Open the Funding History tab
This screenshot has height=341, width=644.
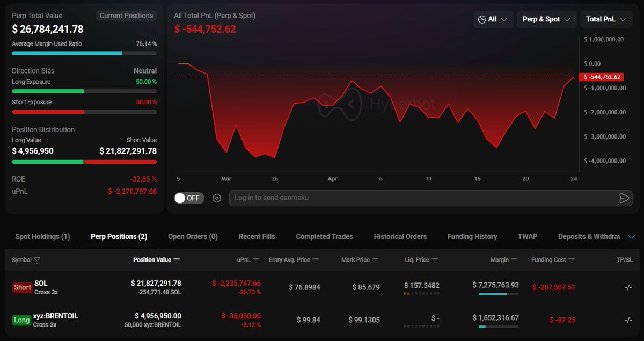coord(472,236)
